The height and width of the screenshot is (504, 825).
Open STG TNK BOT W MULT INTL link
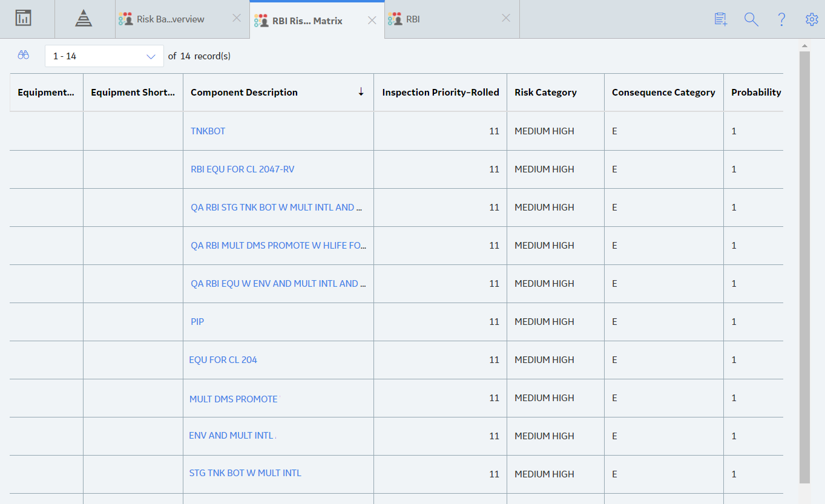pos(245,473)
